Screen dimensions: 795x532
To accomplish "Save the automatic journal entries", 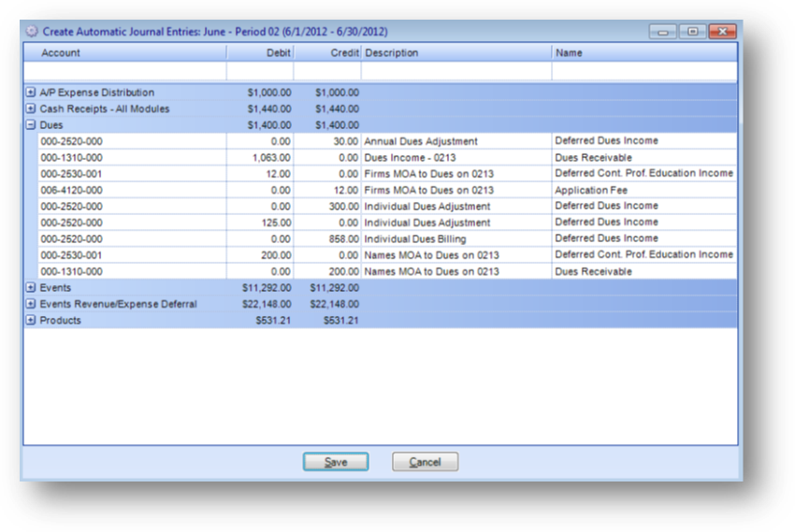I will (x=336, y=462).
